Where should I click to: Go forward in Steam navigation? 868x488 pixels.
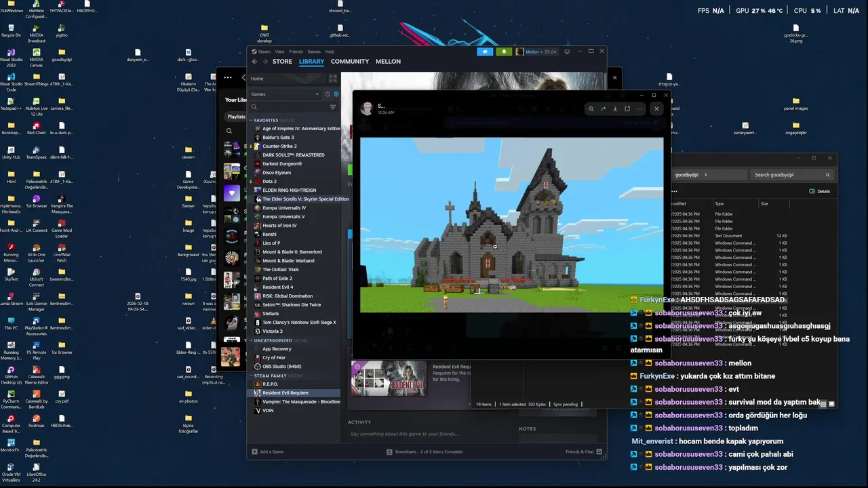[x=264, y=62]
